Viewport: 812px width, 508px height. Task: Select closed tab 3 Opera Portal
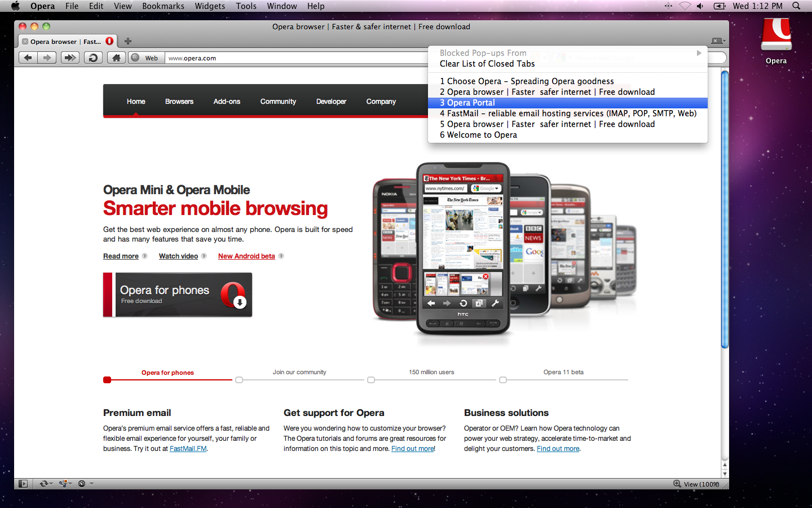pyautogui.click(x=568, y=103)
